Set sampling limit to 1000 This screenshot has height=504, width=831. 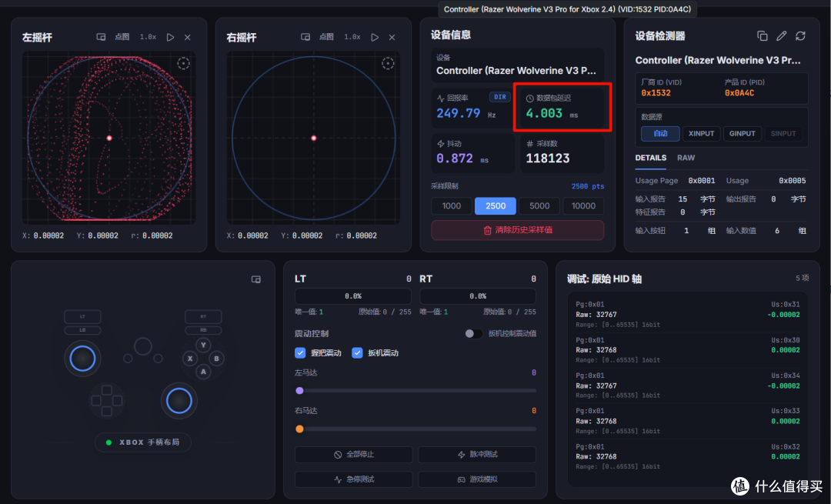(x=452, y=205)
